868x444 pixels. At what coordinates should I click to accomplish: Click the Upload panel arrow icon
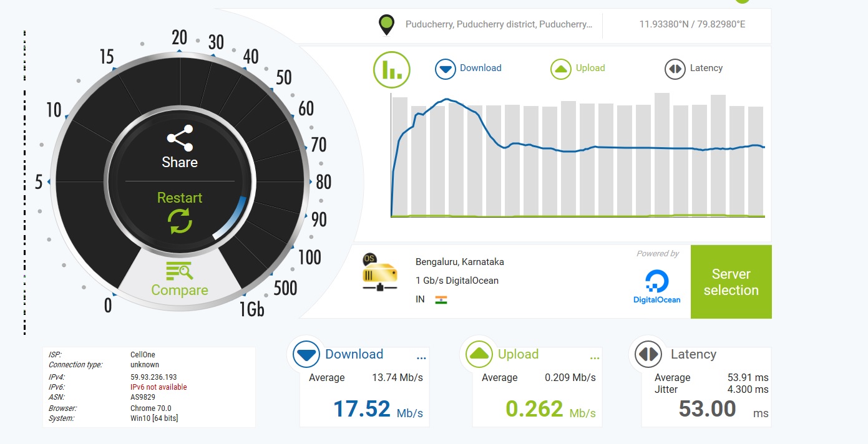[479, 355]
